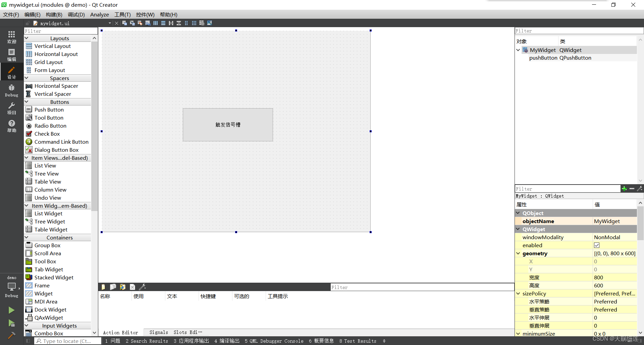Viewport: 644px width, 345px height.
Task: Select the Edit Signals/Slots mode icon
Action: point(132,23)
